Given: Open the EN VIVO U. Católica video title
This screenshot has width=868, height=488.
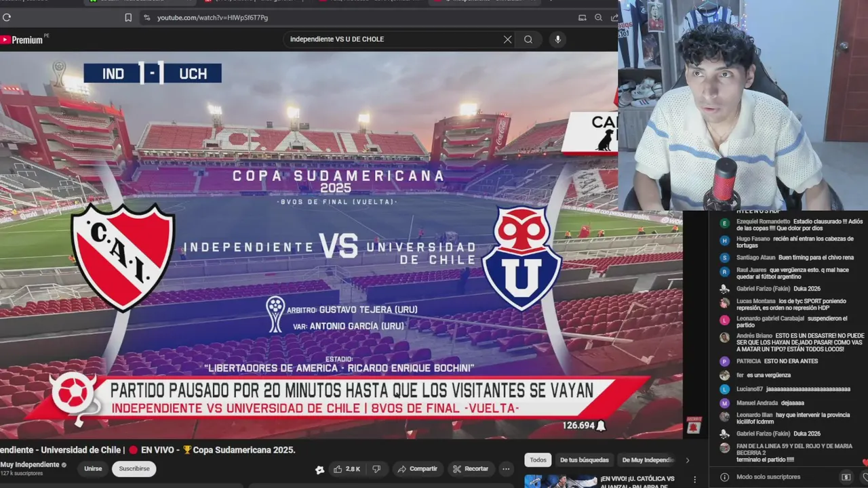Looking at the screenshot, I should (x=637, y=482).
